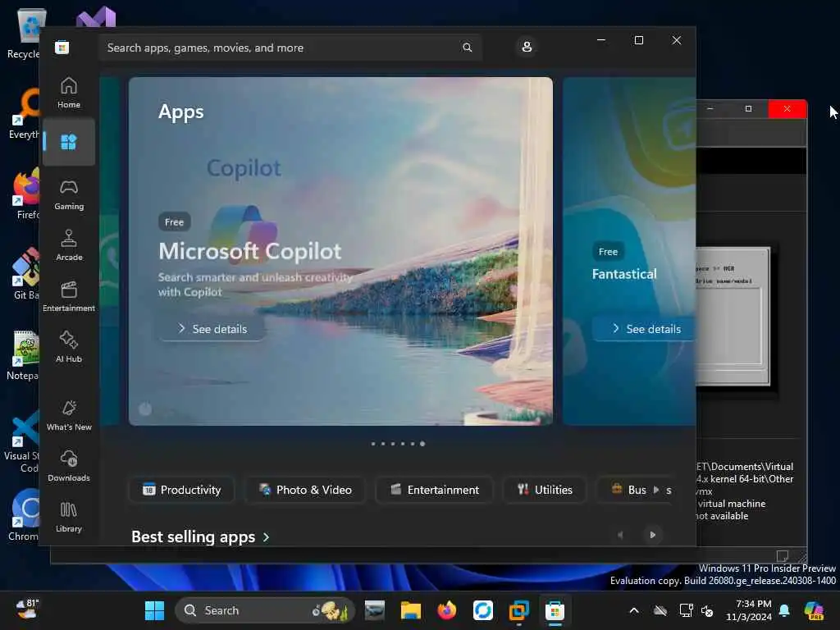Filter by Productivity category
Screen dimensions: 840x630
(181, 490)
